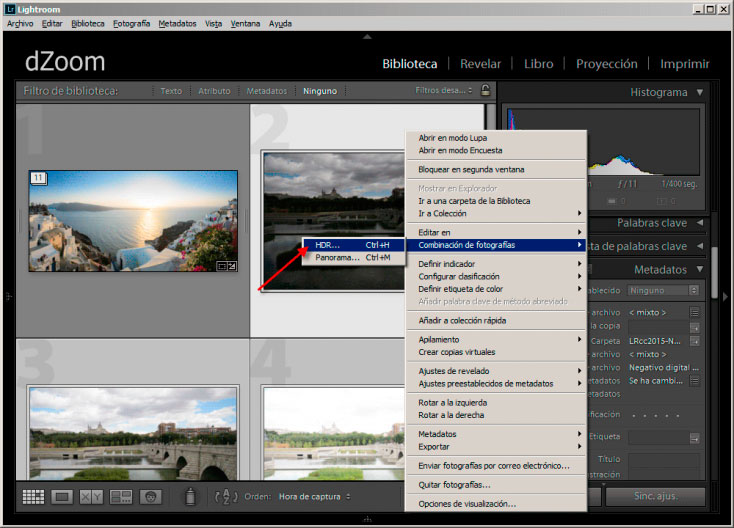The height and width of the screenshot is (528, 734).
Task: Choose Añadir a colección rápida
Action: tap(496, 321)
